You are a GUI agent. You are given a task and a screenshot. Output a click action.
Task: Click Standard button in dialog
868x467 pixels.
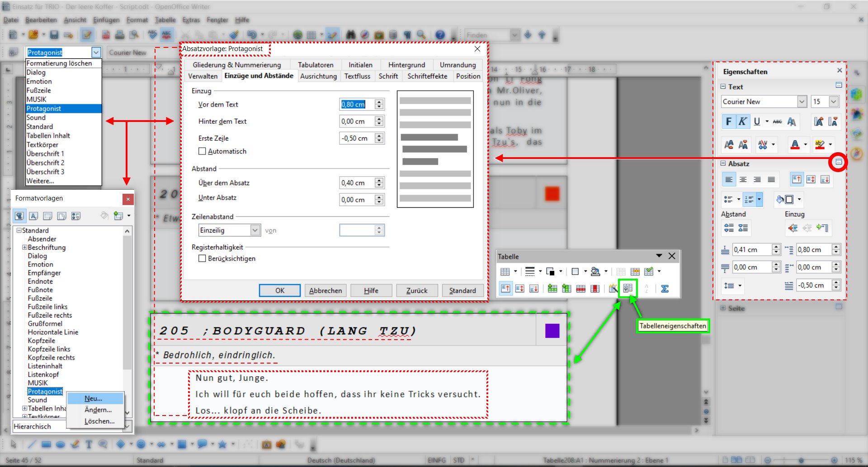point(462,290)
